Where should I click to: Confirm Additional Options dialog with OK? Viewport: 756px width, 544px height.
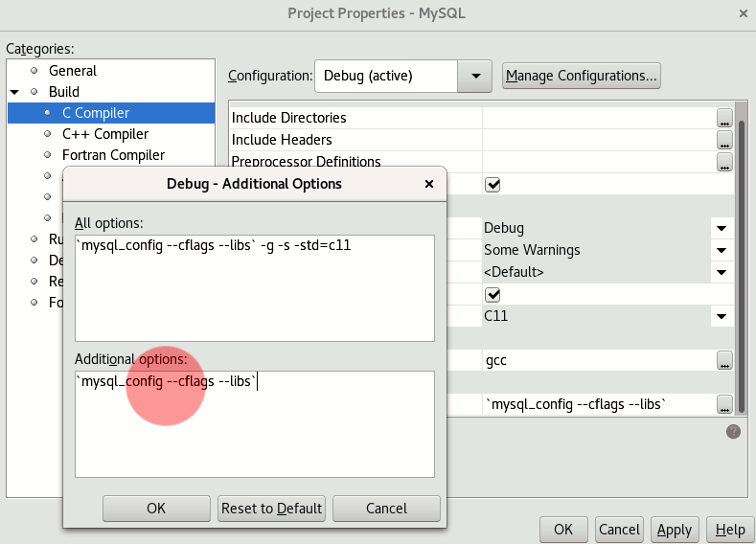(x=156, y=509)
